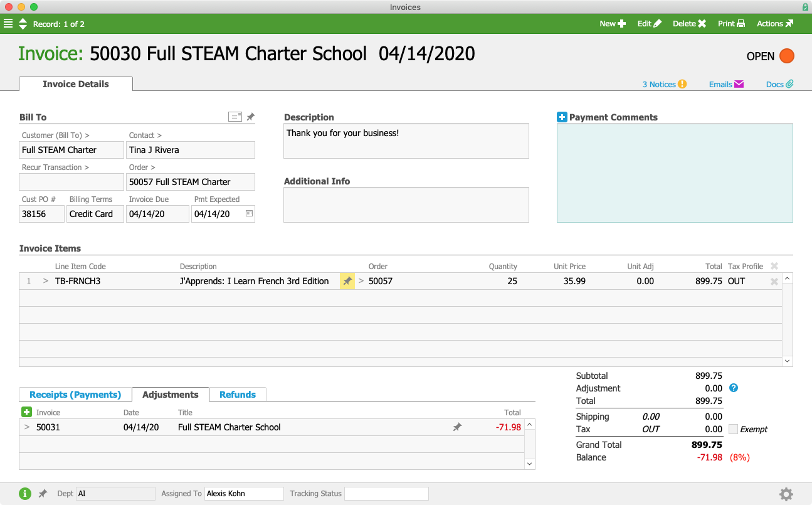Follow the Contact > label link
This screenshot has width=812, height=505.
coord(145,135)
